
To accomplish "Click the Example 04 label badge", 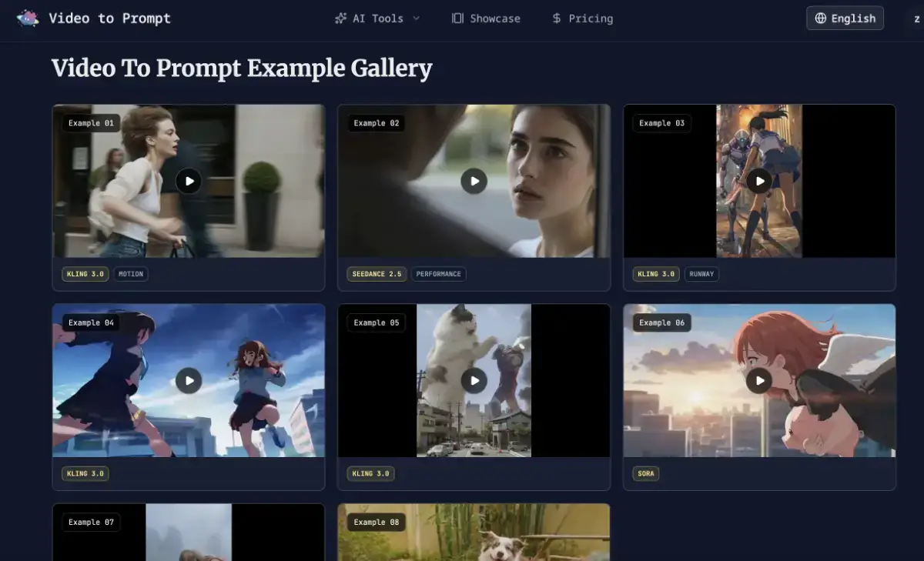I will click(91, 322).
